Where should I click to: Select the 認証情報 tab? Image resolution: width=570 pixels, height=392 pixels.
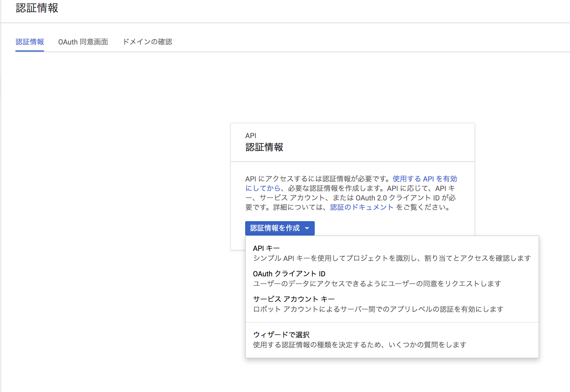pos(30,42)
